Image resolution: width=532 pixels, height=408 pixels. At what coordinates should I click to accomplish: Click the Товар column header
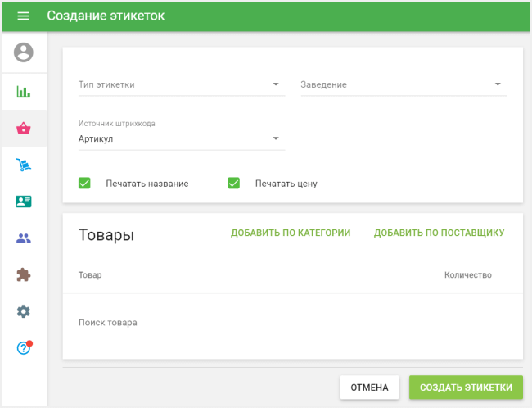pyautogui.click(x=90, y=274)
